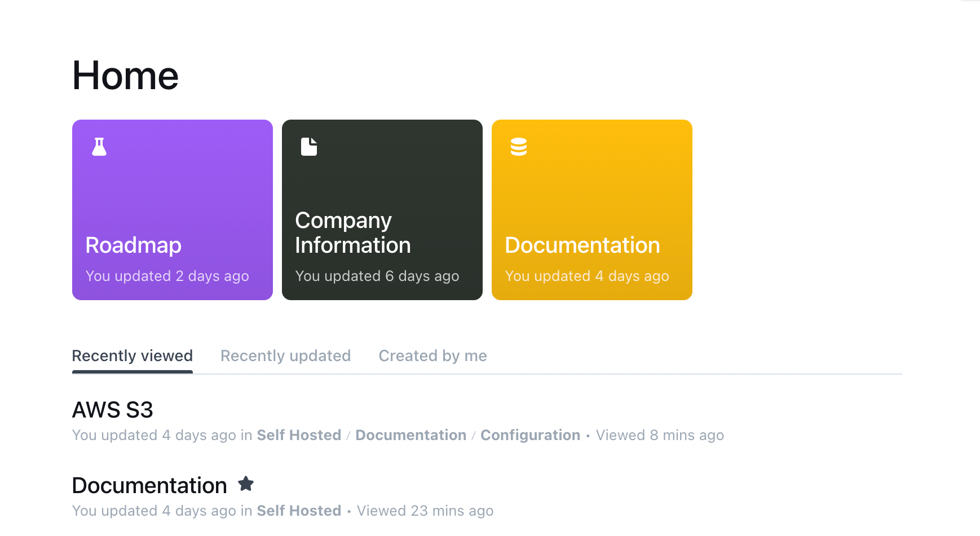Image resolution: width=980 pixels, height=536 pixels.
Task: Select the Recently viewed tab
Action: coord(133,355)
